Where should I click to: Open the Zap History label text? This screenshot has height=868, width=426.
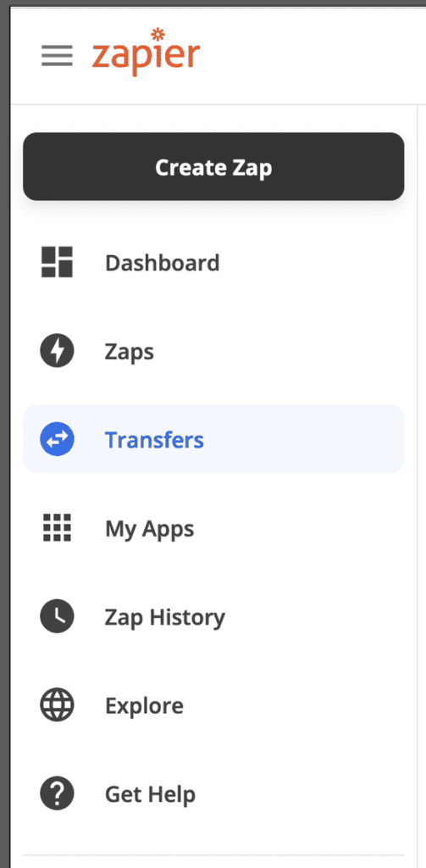(165, 618)
